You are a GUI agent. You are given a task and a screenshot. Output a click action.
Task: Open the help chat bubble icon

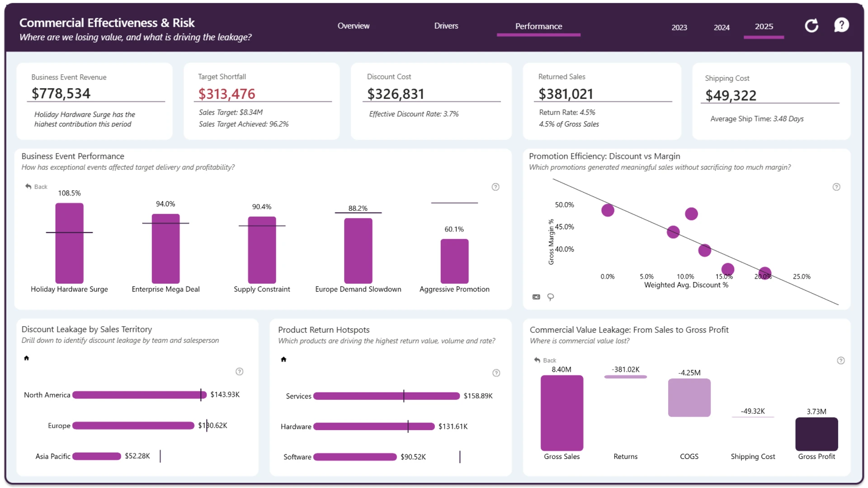(x=841, y=25)
